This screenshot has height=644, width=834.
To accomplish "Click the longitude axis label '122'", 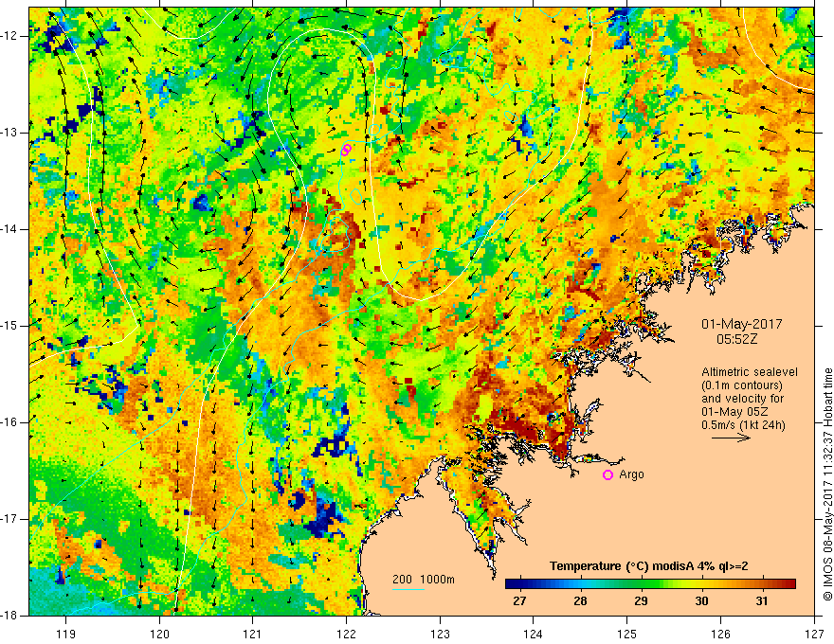I will pyautogui.click(x=346, y=634).
